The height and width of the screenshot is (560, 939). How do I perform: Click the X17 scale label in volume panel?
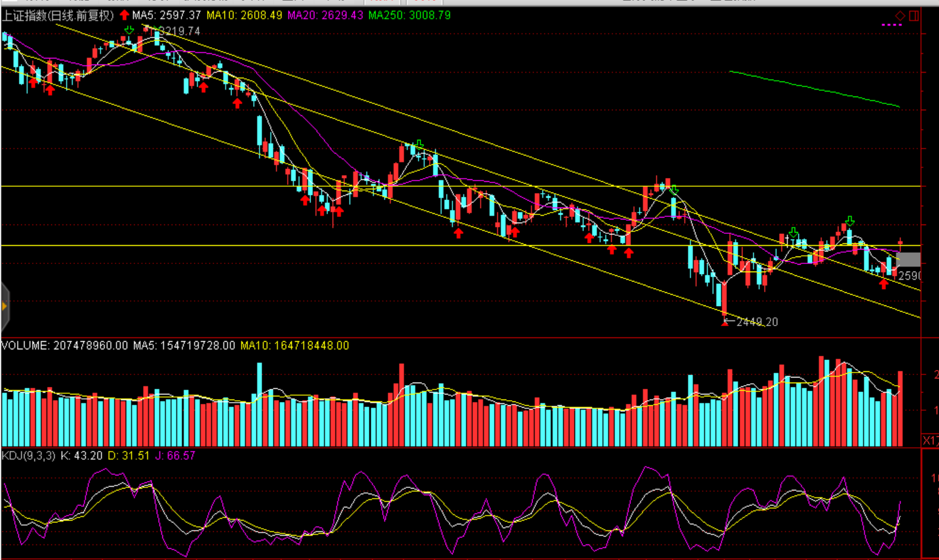coord(930,441)
